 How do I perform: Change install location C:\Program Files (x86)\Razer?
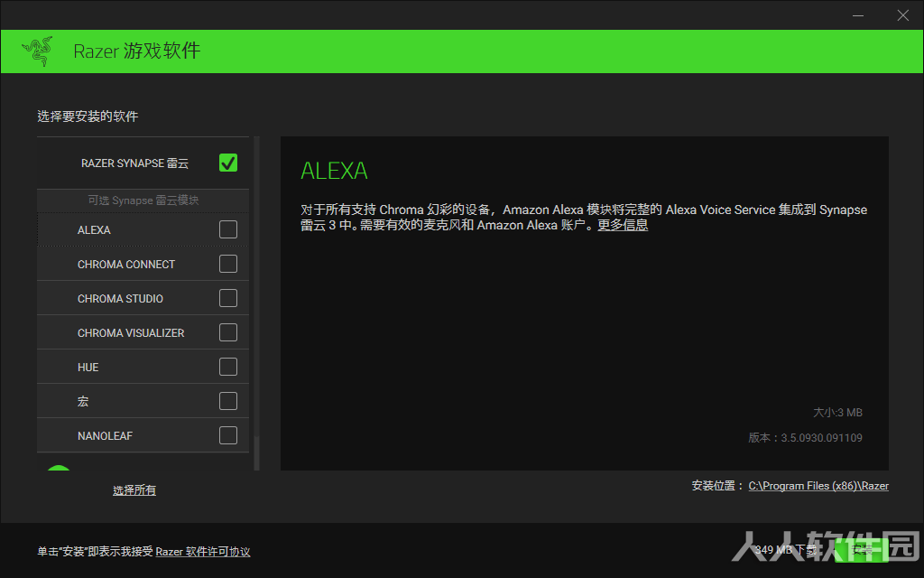[x=818, y=486]
